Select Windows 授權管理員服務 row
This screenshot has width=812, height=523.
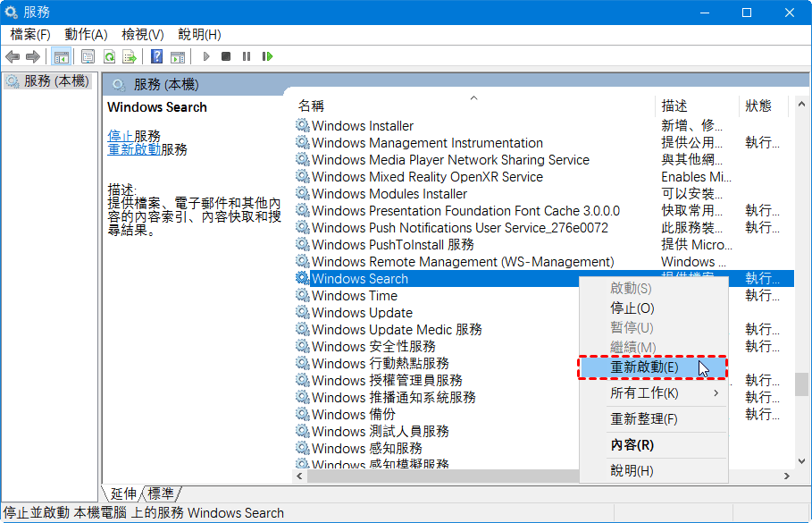[387, 381]
